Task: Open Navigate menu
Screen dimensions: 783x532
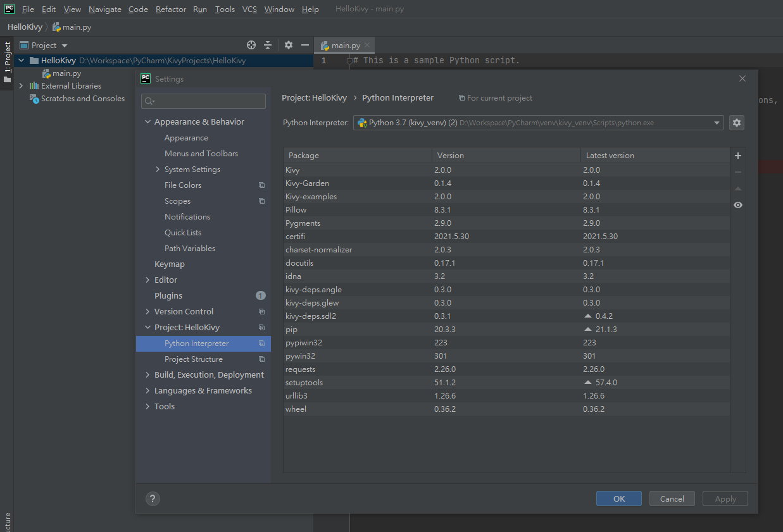Action: [105, 9]
